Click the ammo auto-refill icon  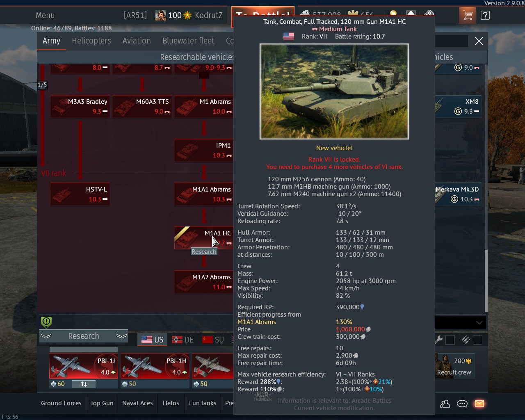[x=466, y=340]
